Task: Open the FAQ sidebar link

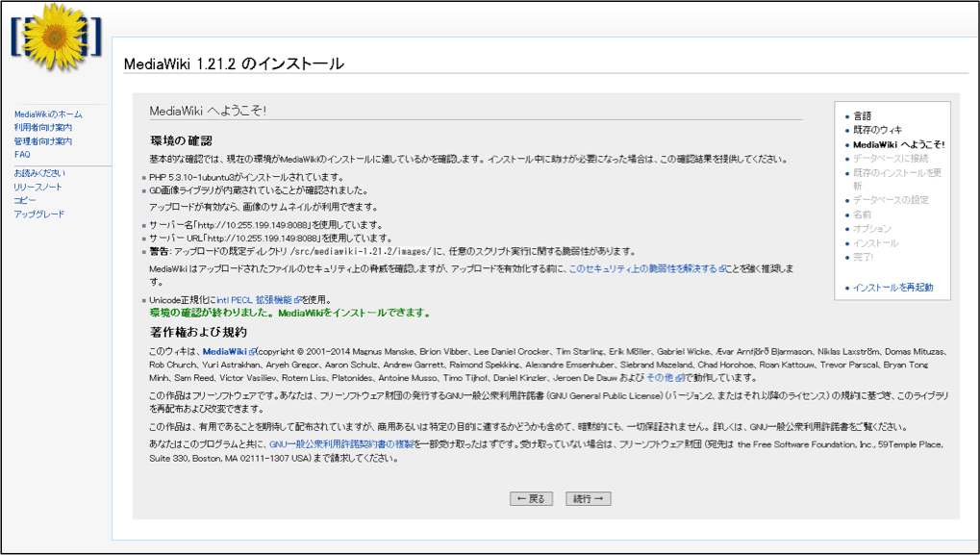Action: (x=22, y=154)
